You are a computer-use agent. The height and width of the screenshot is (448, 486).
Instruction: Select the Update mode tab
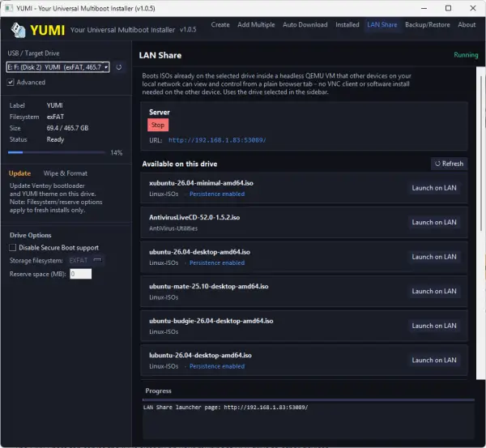19,173
